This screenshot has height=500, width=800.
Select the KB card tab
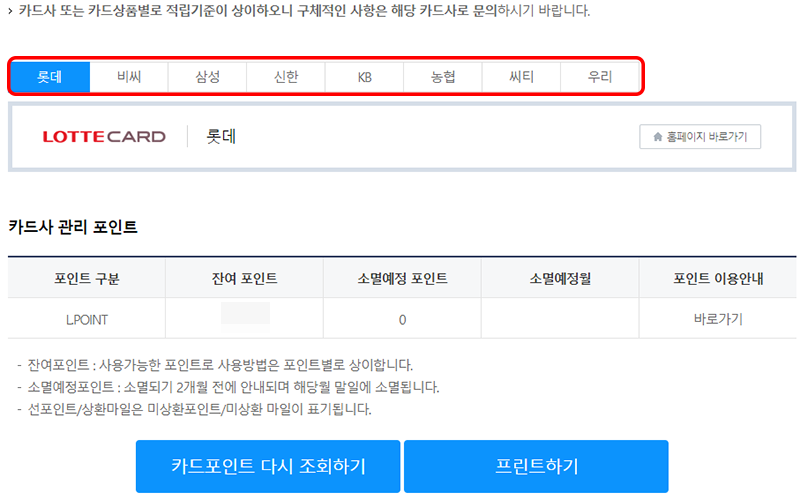coord(365,77)
